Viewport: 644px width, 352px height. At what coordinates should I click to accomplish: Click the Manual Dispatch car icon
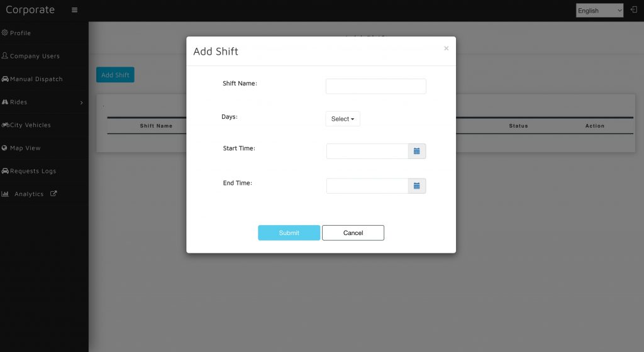pyautogui.click(x=5, y=79)
